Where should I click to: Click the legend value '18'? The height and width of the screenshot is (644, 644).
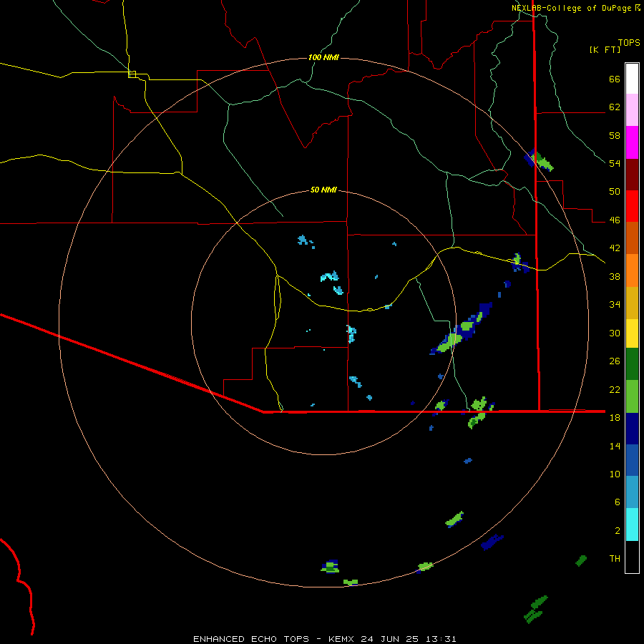tap(615, 418)
